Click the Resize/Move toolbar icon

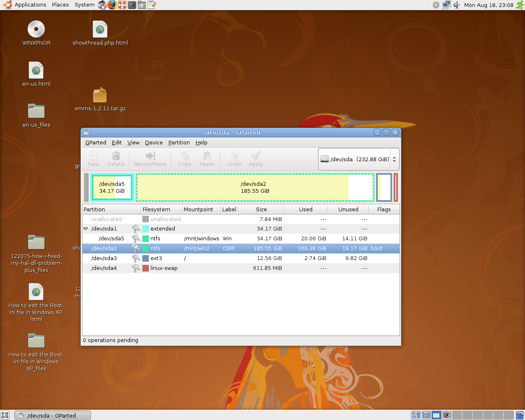pos(151,156)
